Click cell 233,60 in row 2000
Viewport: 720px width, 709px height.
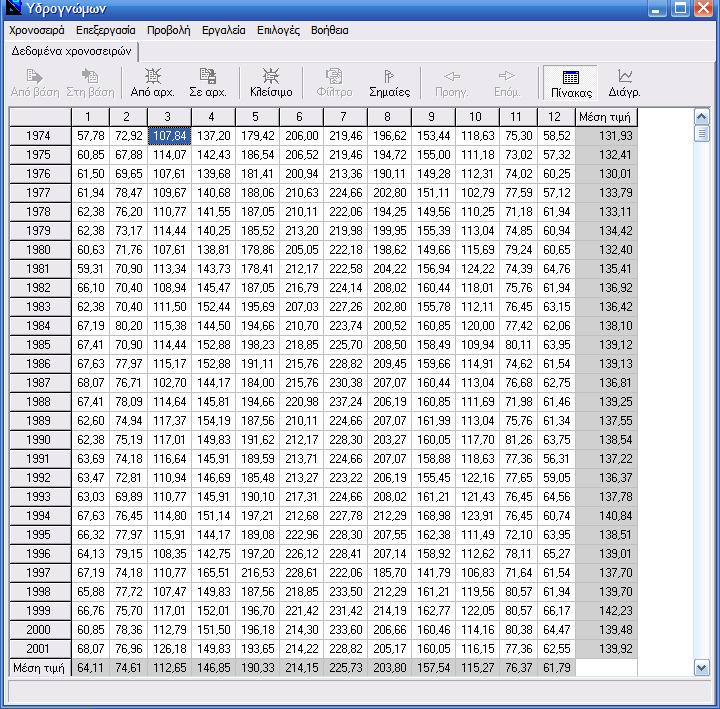pos(345,630)
